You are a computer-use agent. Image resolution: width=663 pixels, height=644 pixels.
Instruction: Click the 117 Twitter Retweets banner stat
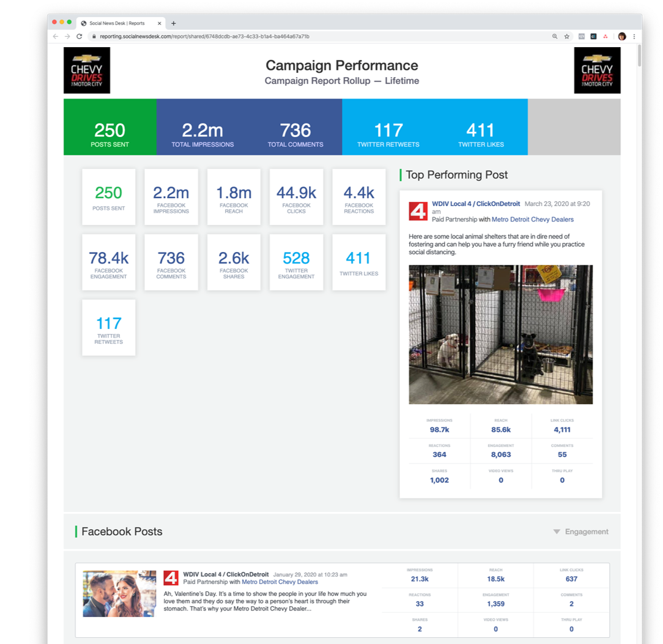coord(388,135)
